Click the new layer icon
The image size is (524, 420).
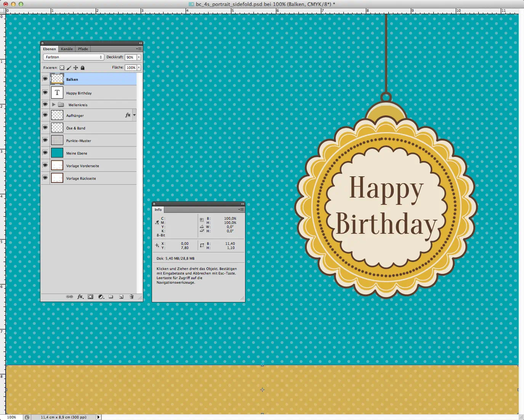[121, 297]
